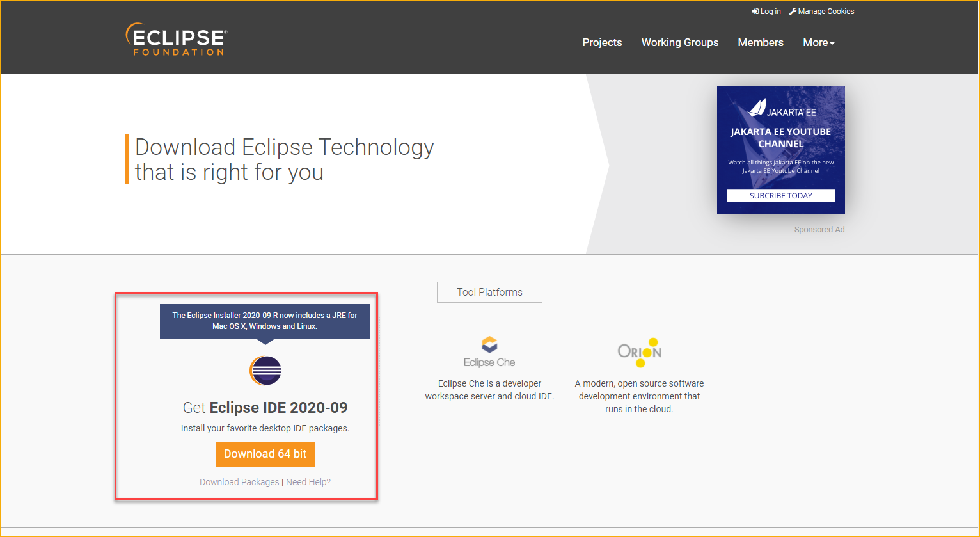Open the Working Groups menu item
This screenshot has width=980, height=537.
point(680,42)
